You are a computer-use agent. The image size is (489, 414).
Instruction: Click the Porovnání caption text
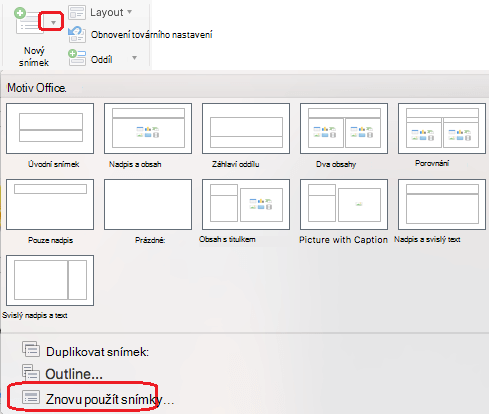click(432, 163)
